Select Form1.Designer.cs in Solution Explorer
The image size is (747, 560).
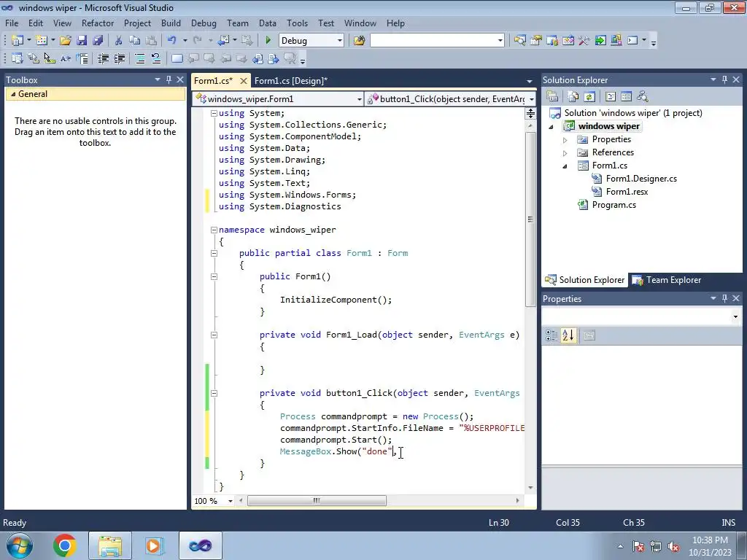[641, 179]
